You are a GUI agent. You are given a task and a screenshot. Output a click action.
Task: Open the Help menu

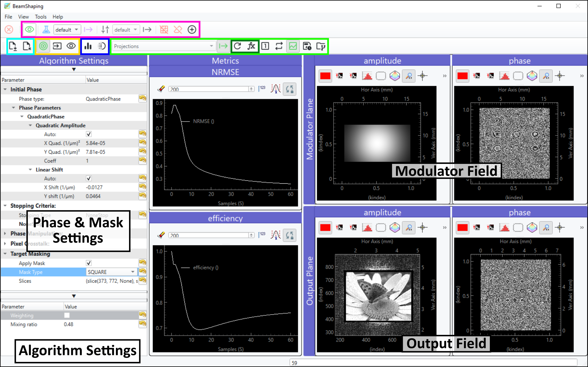[x=58, y=17]
